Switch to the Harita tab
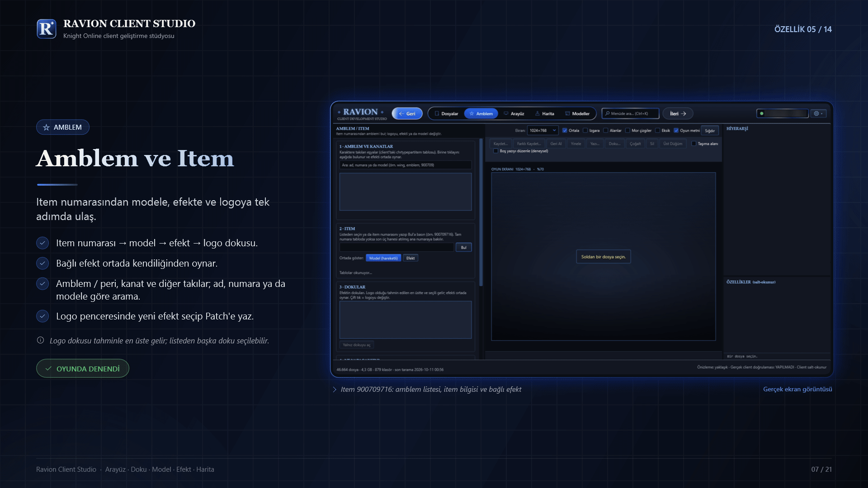The height and width of the screenshot is (488, 868). click(545, 113)
